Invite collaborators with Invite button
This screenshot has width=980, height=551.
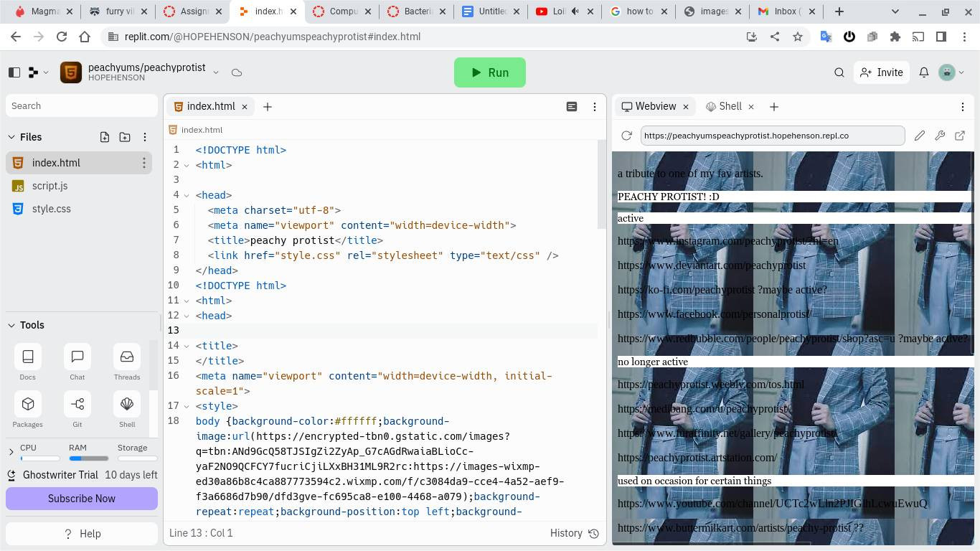click(881, 72)
